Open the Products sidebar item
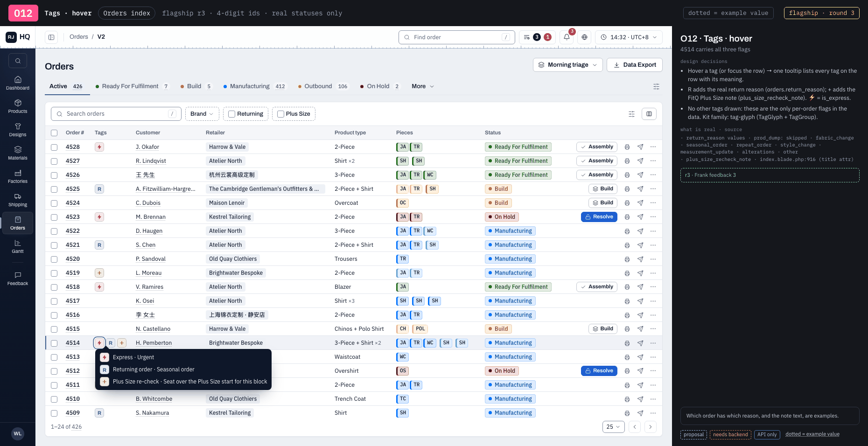The image size is (868, 446). (x=18, y=106)
